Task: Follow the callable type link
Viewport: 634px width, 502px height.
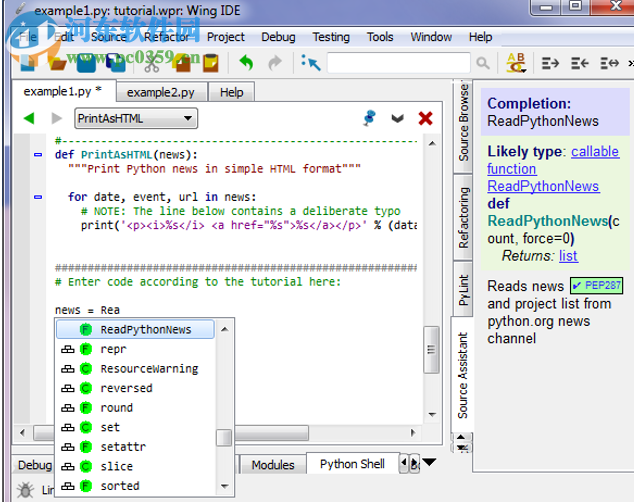Action: point(595,152)
